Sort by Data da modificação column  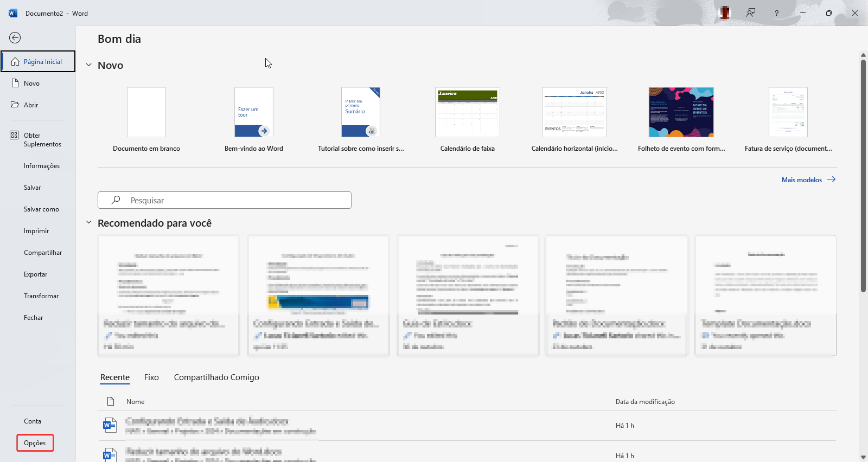click(645, 402)
